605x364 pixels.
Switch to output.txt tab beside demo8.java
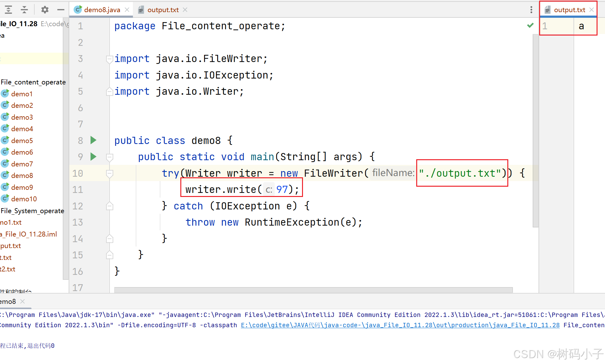coord(163,10)
